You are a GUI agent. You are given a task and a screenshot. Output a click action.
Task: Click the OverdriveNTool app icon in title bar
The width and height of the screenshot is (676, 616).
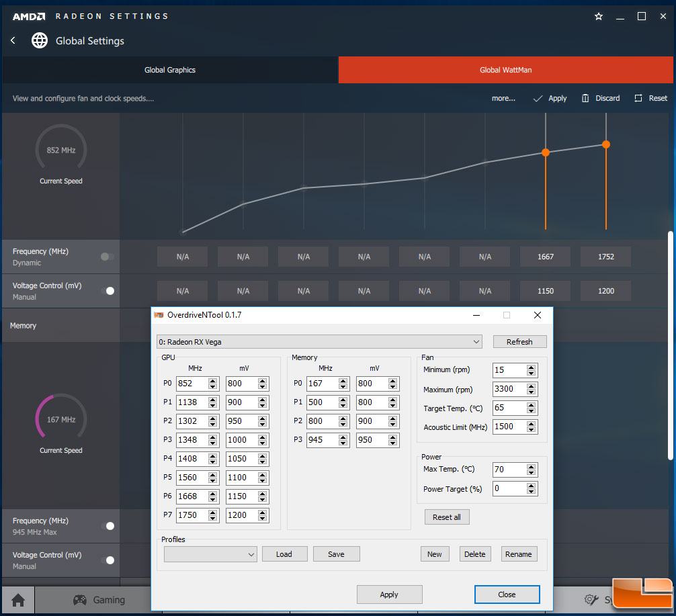[x=159, y=315]
